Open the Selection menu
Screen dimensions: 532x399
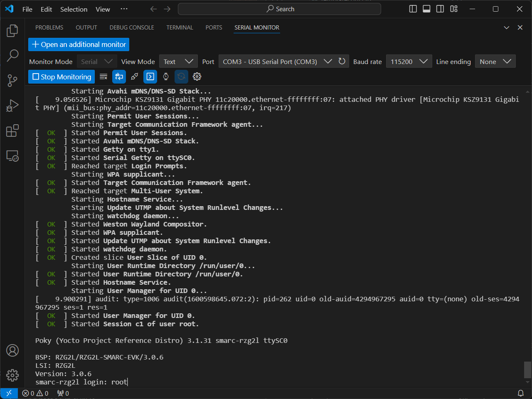click(x=74, y=9)
